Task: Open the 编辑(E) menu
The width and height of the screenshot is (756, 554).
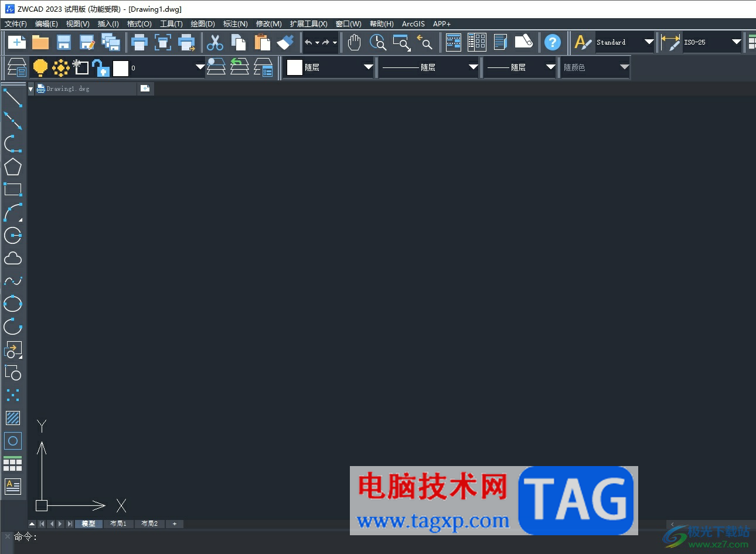Action: [46, 24]
